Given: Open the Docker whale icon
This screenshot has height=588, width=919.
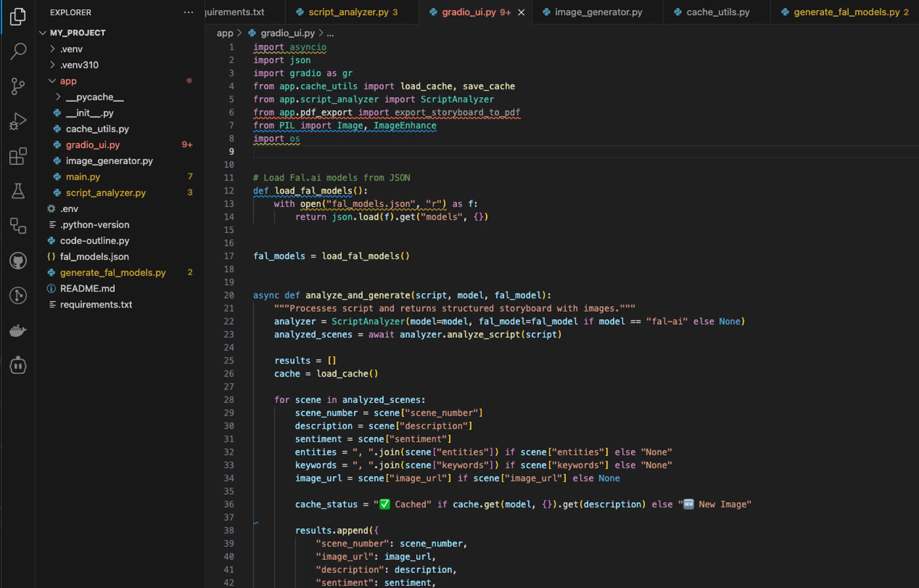Looking at the screenshot, I should (18, 331).
